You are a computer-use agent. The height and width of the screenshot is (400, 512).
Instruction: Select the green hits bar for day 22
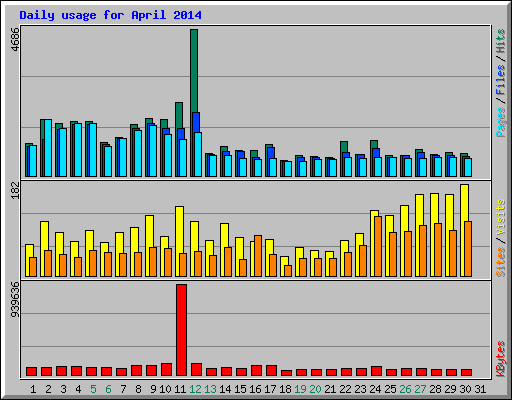coord(344,147)
